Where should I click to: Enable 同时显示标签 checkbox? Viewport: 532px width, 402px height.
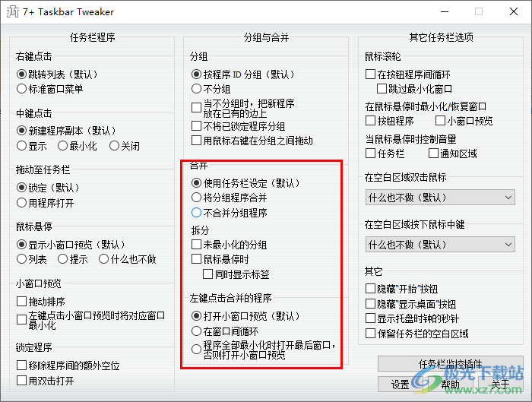pyautogui.click(x=207, y=274)
